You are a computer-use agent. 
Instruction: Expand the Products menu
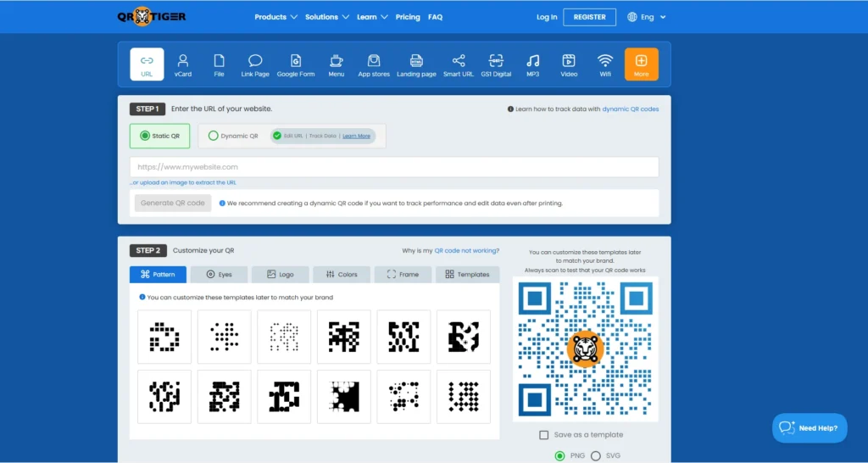pyautogui.click(x=275, y=17)
